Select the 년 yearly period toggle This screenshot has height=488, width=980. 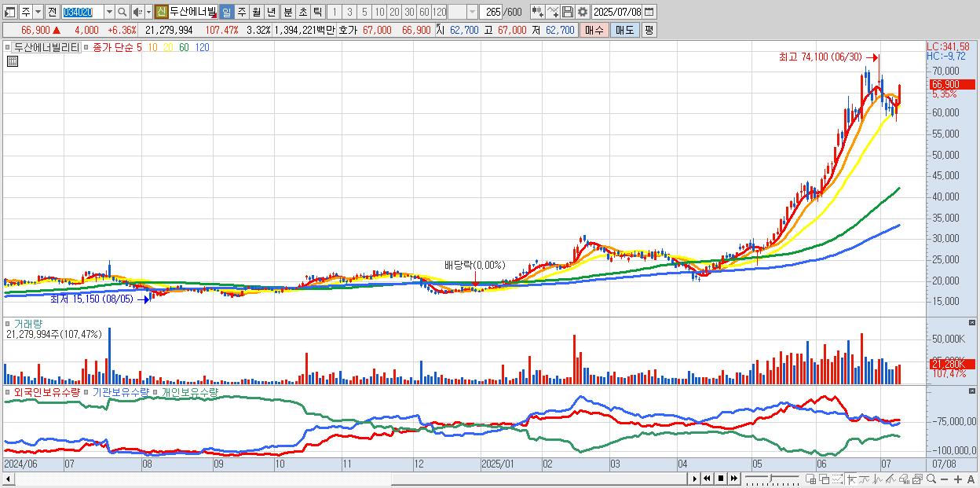tap(271, 12)
